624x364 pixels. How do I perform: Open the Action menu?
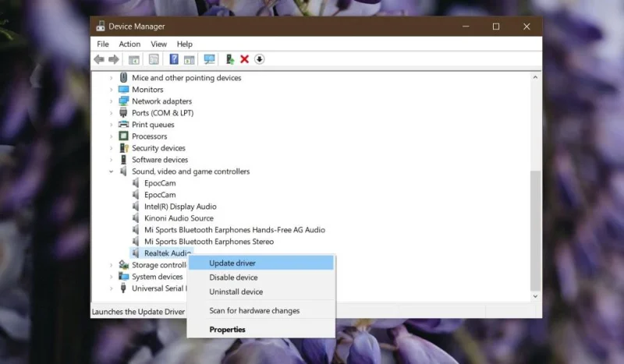point(129,44)
